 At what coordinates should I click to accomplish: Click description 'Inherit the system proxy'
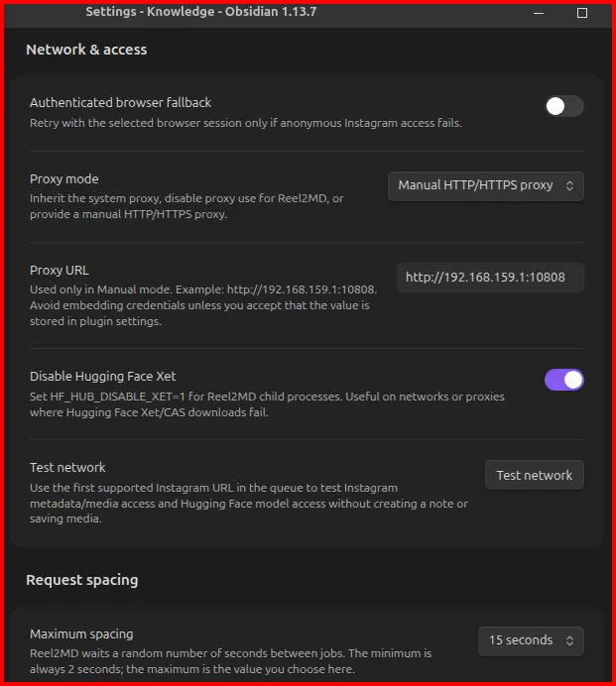(x=186, y=206)
